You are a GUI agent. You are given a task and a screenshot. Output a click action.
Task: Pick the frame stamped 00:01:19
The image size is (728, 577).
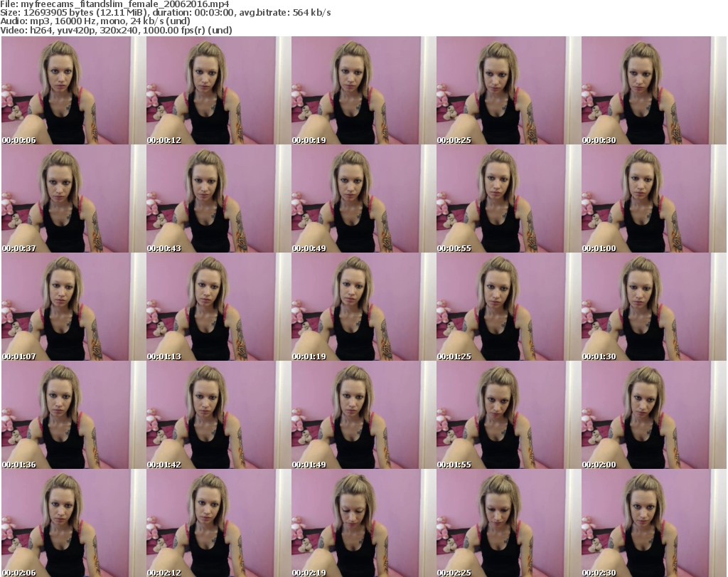pos(363,307)
